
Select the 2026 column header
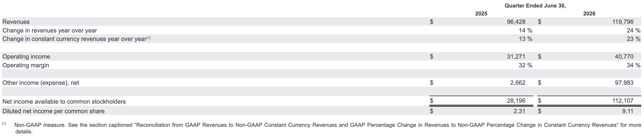click(589, 14)
